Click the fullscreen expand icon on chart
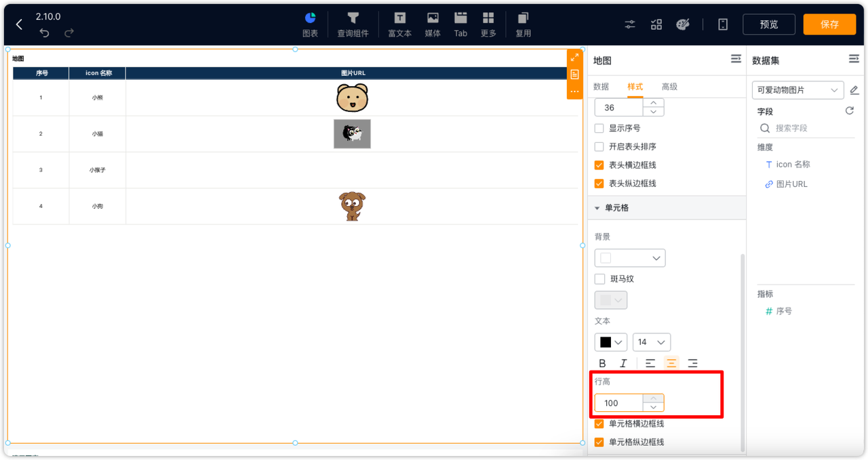 click(x=574, y=57)
